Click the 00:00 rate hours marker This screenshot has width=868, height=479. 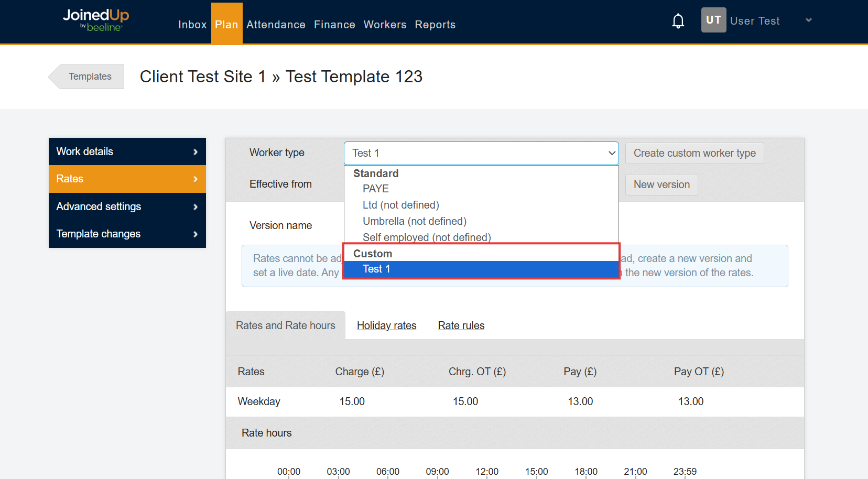click(x=289, y=472)
